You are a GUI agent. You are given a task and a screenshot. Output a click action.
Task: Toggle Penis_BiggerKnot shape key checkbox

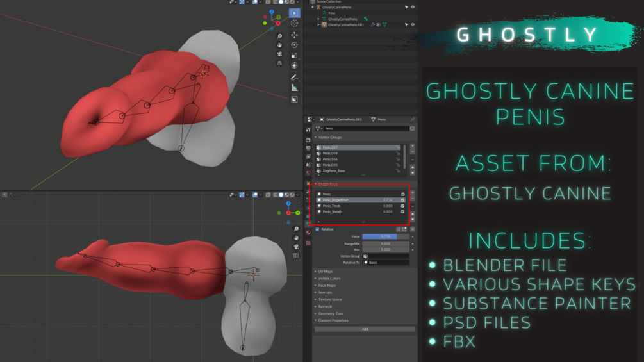pyautogui.click(x=402, y=200)
